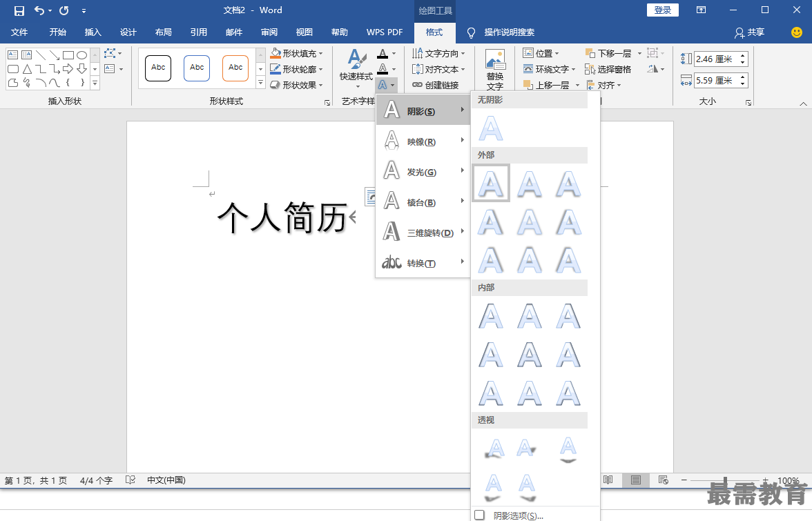Select the 无阴影 no-shadow preset
This screenshot has width=812, height=521.
point(490,128)
